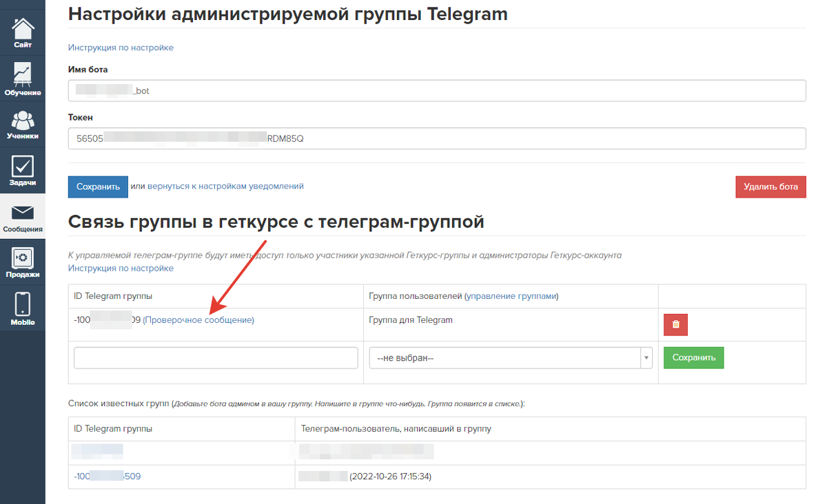Follow вернуться к настройкам уведомлений link

click(225, 186)
